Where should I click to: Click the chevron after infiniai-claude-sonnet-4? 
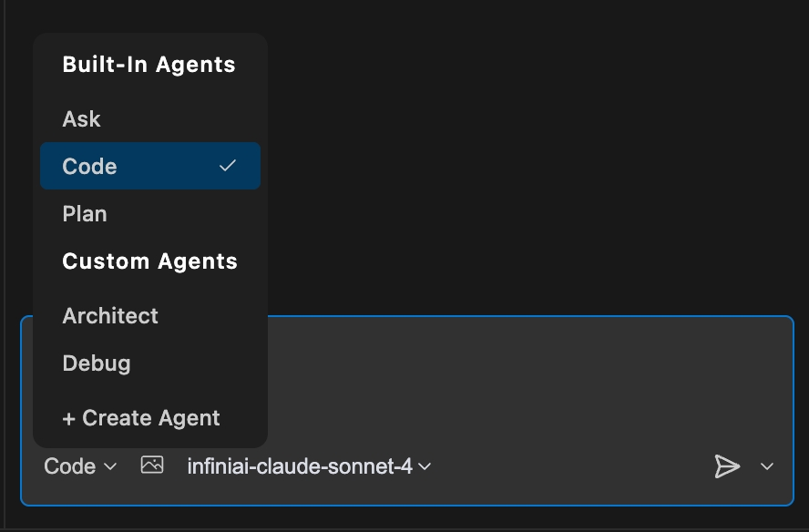tap(424, 466)
